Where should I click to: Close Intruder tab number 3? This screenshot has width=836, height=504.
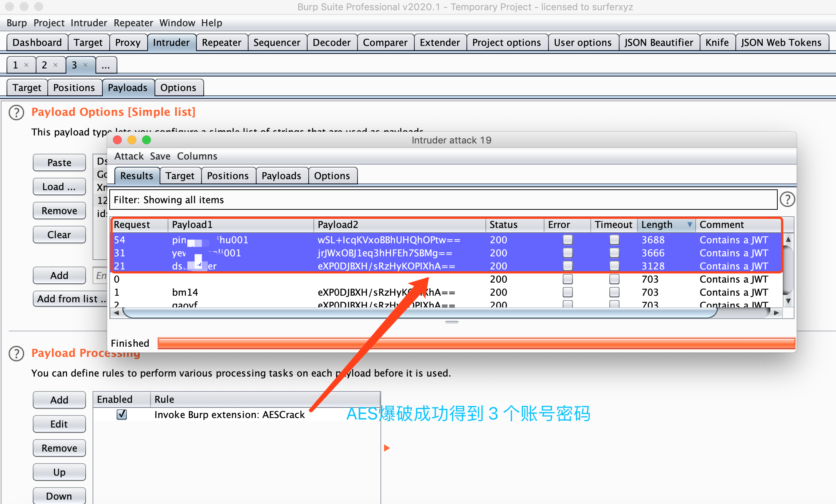point(85,65)
